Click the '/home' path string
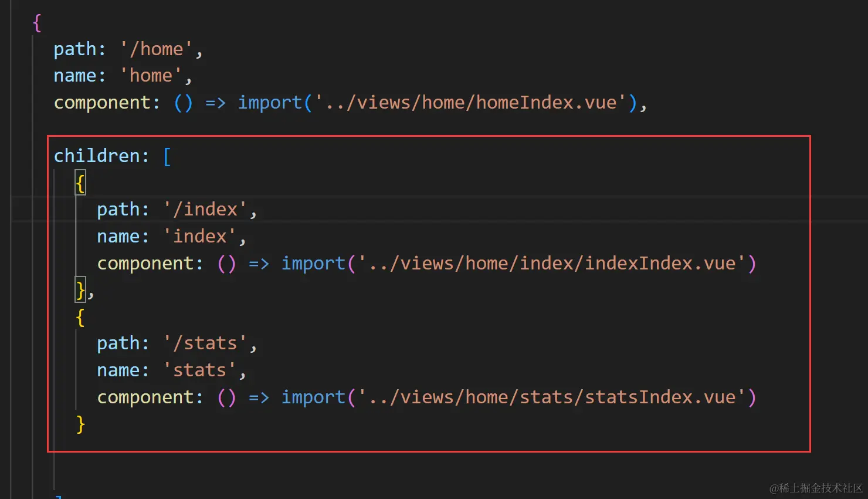Screen dimensions: 868x499 pos(156,49)
